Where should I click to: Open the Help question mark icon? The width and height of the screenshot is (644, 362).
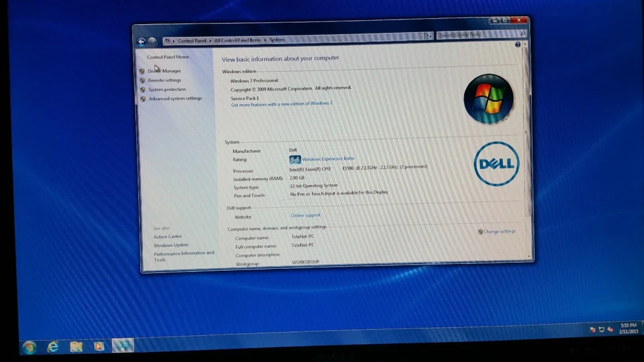coord(517,44)
